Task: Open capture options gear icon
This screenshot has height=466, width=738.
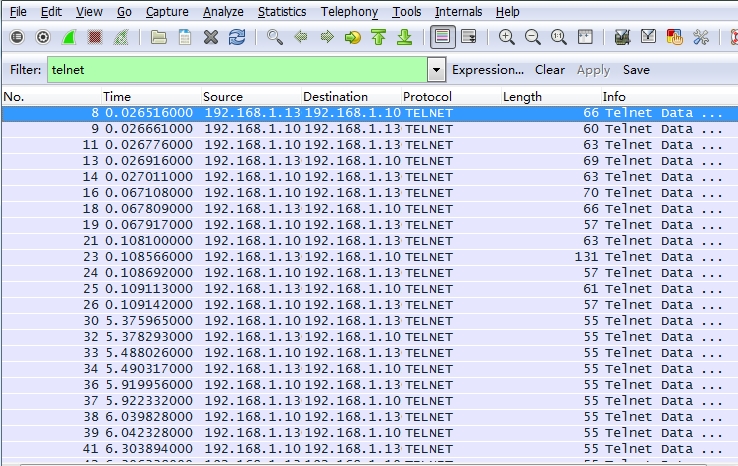Action: [43, 37]
